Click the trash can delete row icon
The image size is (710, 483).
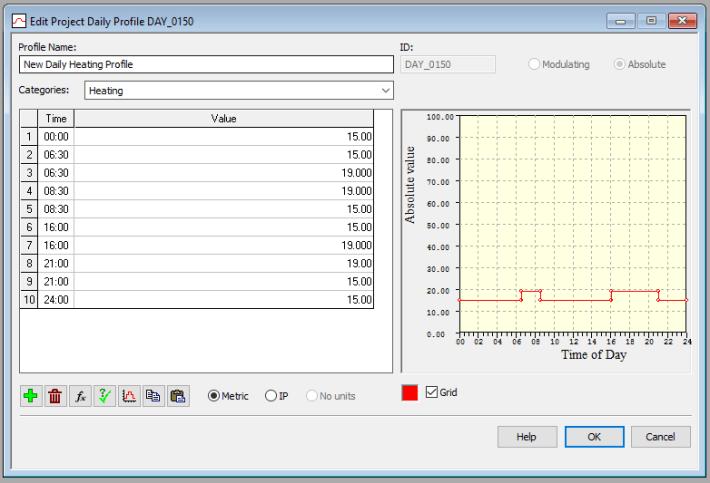click(x=56, y=396)
